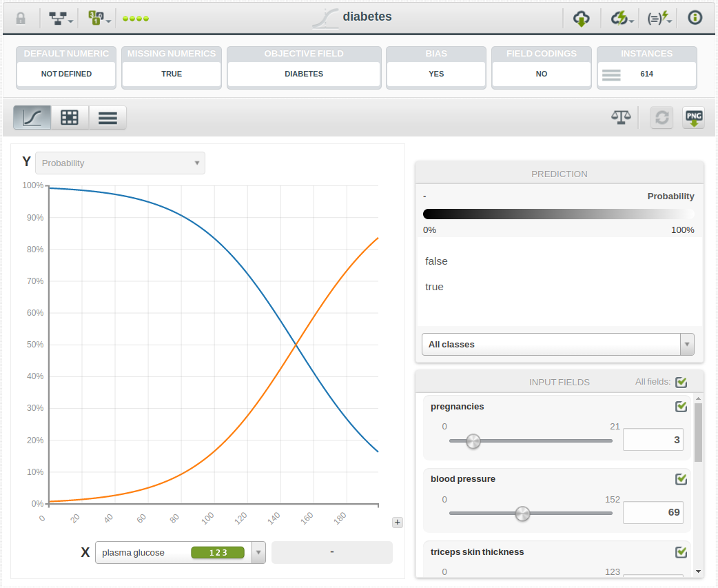Screen dimensions: 718x588
Task: Click the info icon in top bar
Action: [695, 18]
